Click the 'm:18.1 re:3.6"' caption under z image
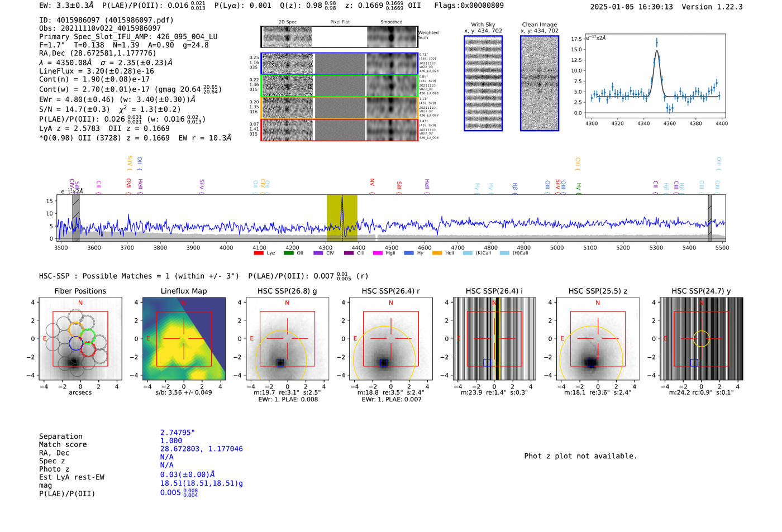The height and width of the screenshot is (532, 782). pyautogui.click(x=598, y=392)
